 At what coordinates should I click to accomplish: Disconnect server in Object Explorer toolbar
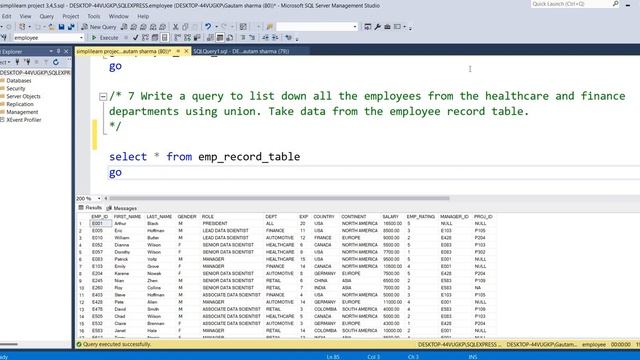click(27, 62)
